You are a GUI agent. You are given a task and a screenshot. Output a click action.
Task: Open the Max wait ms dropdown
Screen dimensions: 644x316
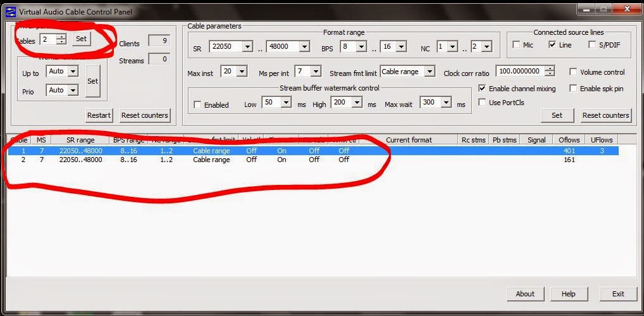point(446,103)
